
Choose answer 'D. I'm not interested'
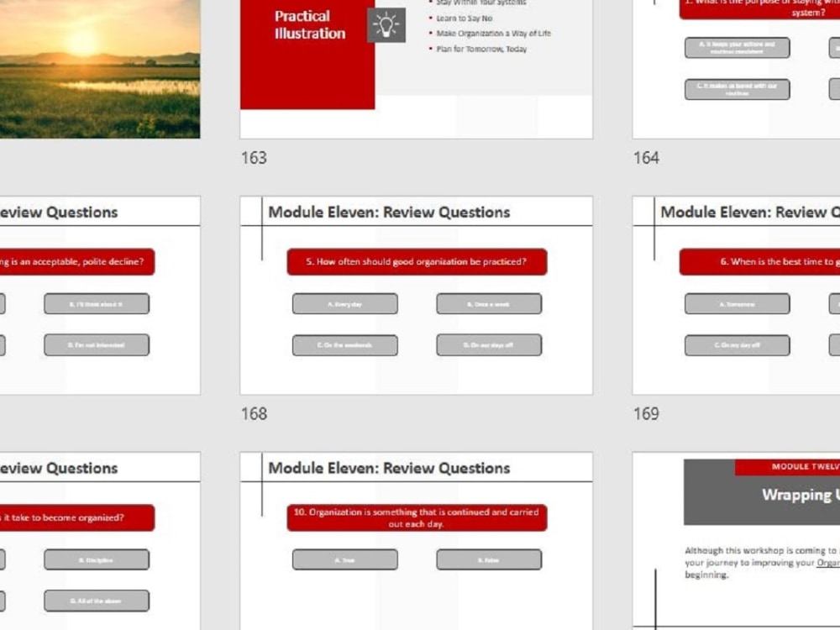tap(97, 345)
